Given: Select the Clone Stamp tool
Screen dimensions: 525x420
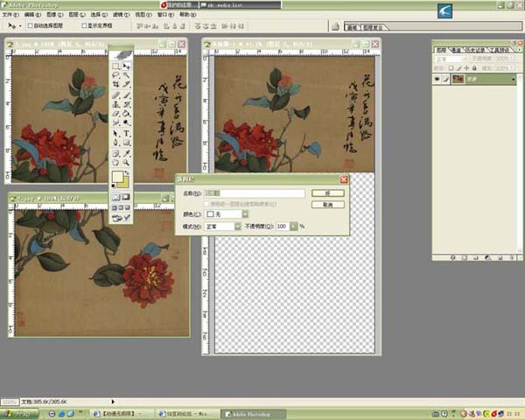Looking at the screenshot, I should click(115, 105).
